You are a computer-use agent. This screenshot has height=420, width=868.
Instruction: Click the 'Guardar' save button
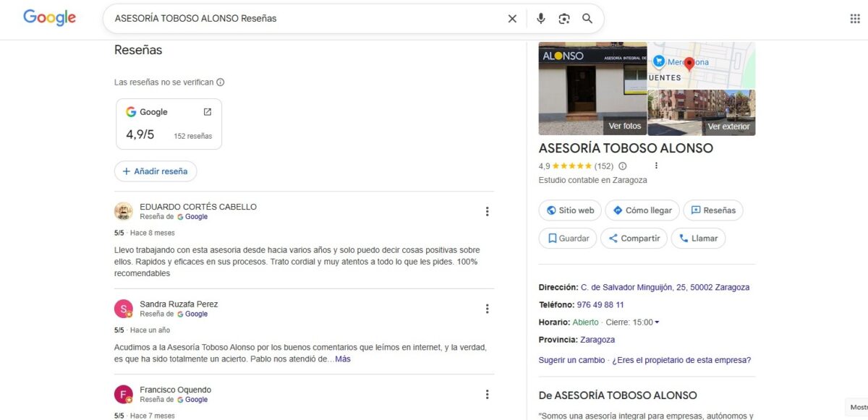(x=567, y=238)
